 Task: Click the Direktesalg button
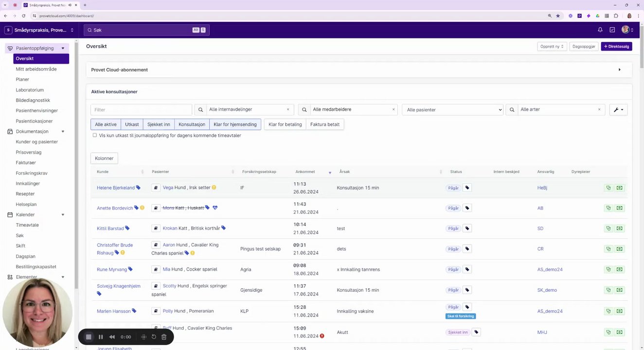[616, 47]
